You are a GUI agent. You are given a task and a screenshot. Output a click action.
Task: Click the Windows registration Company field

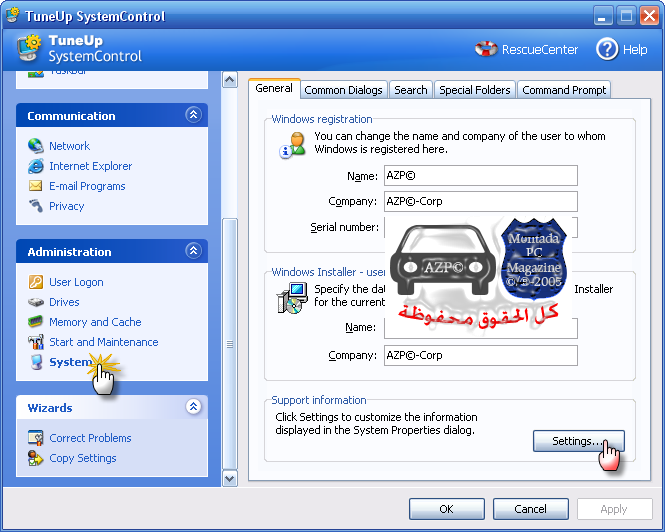click(x=481, y=201)
